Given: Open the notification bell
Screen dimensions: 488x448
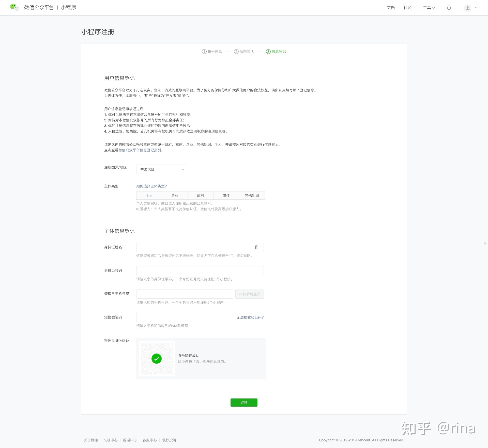Looking at the screenshot, I should 449,8.
